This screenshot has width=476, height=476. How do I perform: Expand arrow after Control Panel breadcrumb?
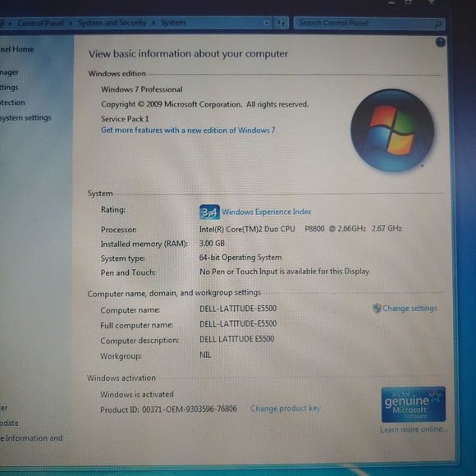coord(71,23)
